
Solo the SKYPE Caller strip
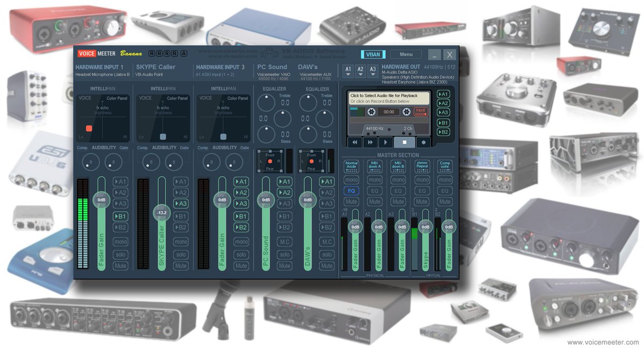181,255
